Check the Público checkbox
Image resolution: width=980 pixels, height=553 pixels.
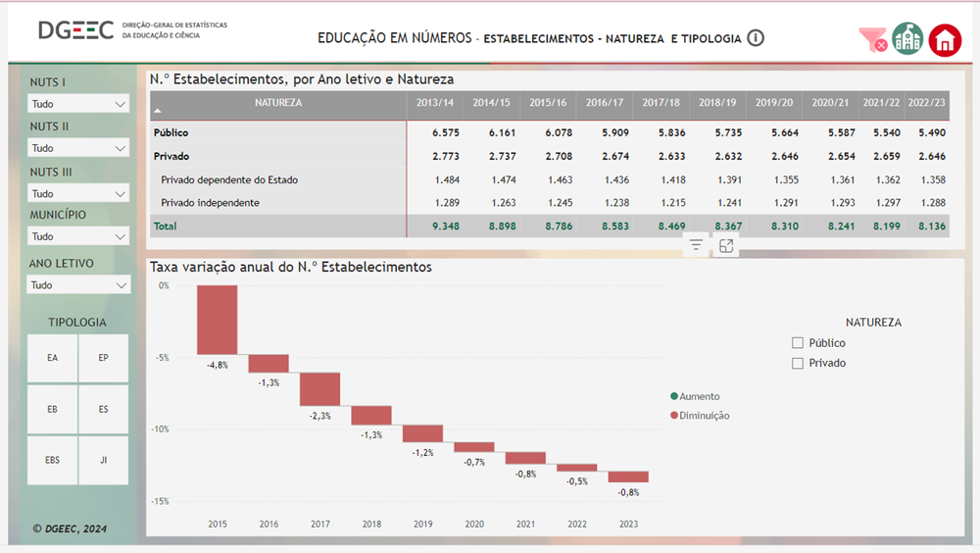point(798,343)
